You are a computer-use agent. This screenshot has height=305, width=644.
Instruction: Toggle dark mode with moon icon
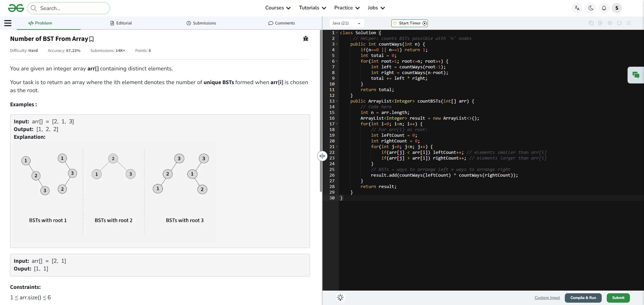point(591,8)
